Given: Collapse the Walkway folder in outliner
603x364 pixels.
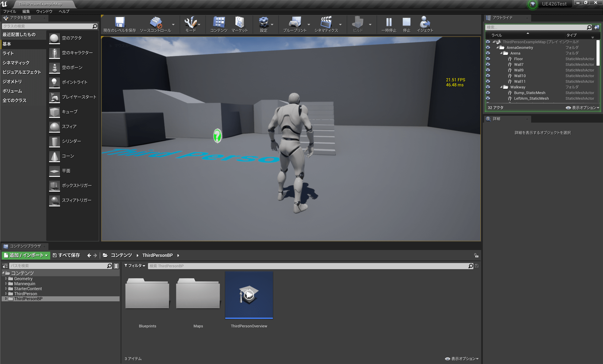Looking at the screenshot, I should point(501,87).
